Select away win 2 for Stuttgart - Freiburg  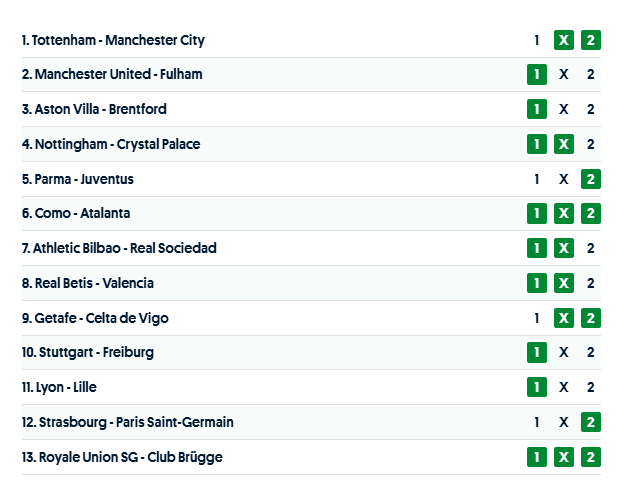pyautogui.click(x=591, y=352)
